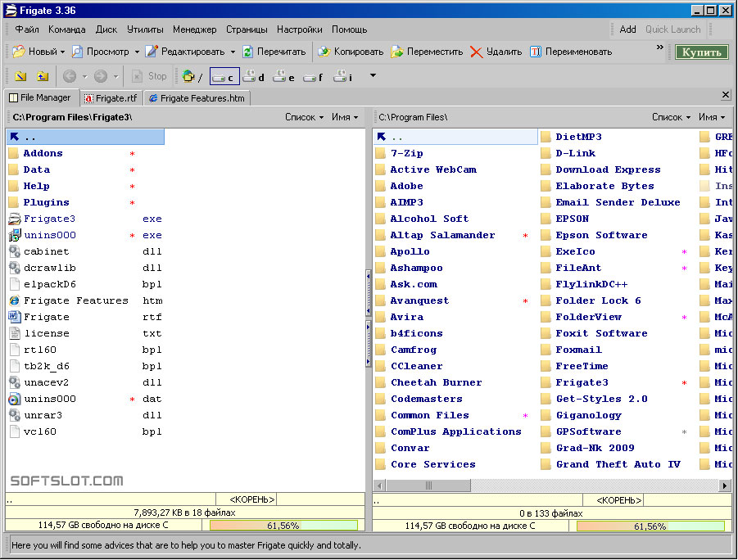Open the Команда menu
Image resolution: width=738 pixels, height=560 pixels.
click(x=67, y=29)
